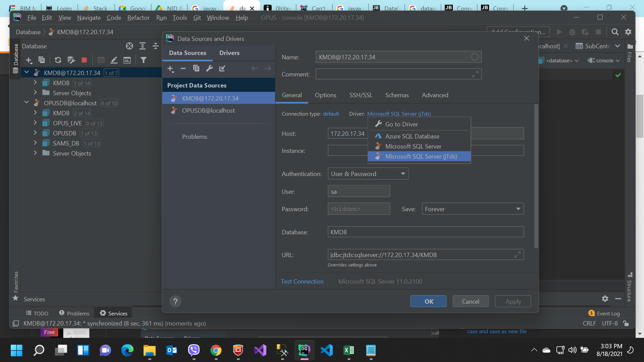Select Microsoft SQL Server driver option

coord(413,146)
